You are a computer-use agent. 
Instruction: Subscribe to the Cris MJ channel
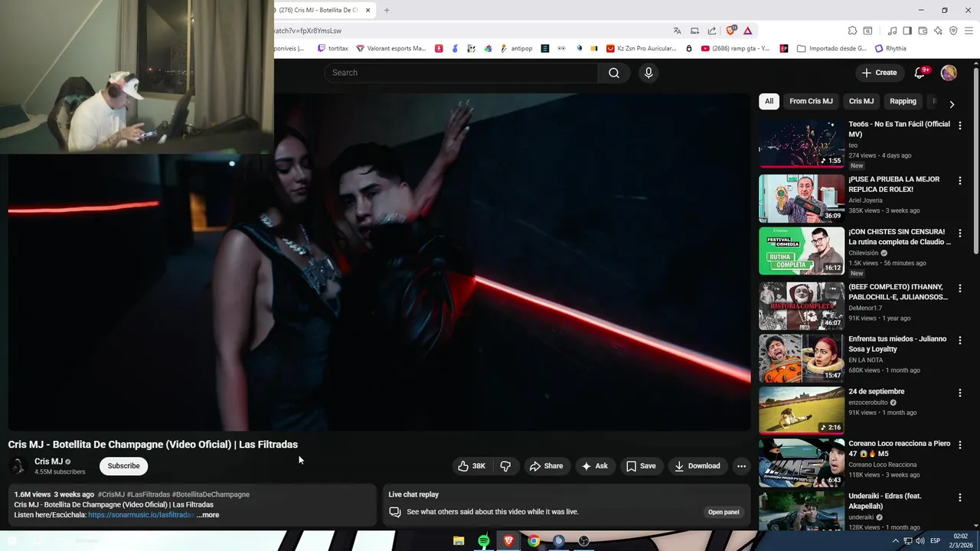[x=123, y=466]
